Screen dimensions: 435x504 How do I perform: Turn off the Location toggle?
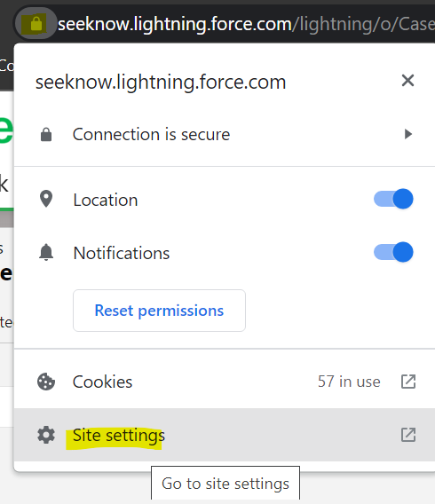(x=393, y=199)
